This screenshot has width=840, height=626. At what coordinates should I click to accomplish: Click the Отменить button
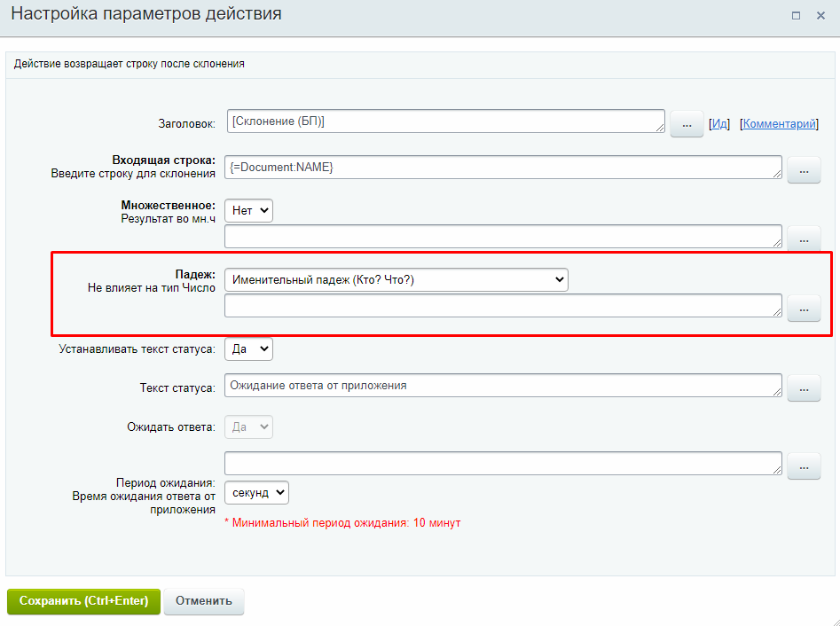click(203, 600)
